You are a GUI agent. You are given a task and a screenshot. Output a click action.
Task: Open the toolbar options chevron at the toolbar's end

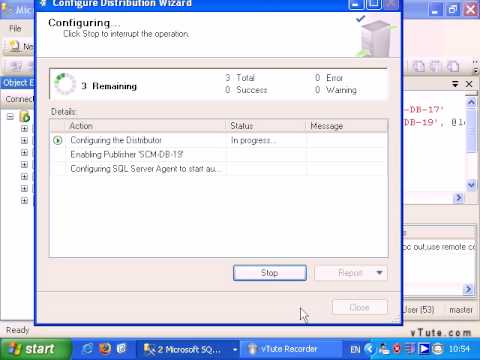(x=476, y=67)
